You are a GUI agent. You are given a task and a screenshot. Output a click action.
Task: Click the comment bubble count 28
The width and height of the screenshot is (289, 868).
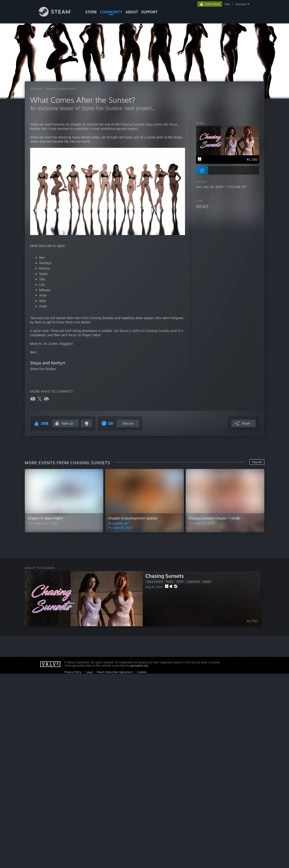coord(107,424)
